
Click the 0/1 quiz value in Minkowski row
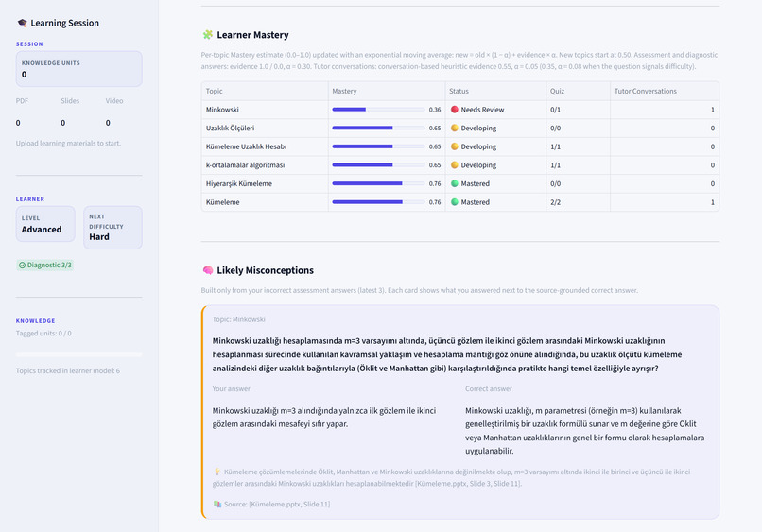[556, 110]
